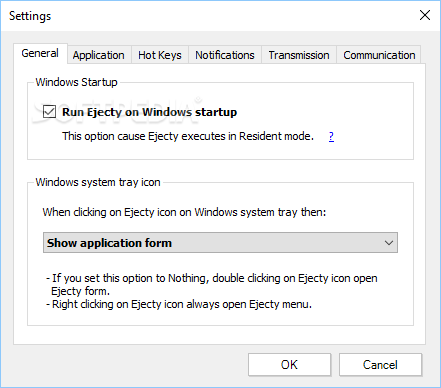Open the Transmission tab

point(299,55)
